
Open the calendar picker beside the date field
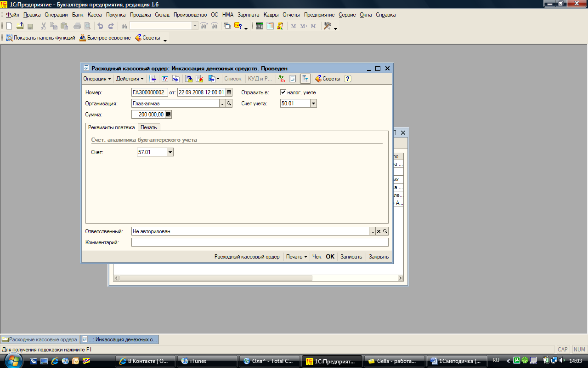(229, 92)
